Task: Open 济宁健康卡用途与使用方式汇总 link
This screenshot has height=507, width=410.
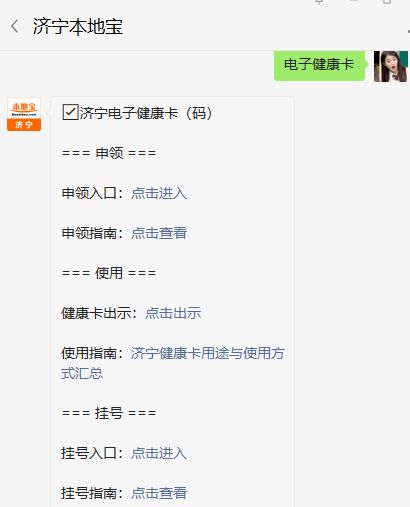Action: [x=173, y=363]
